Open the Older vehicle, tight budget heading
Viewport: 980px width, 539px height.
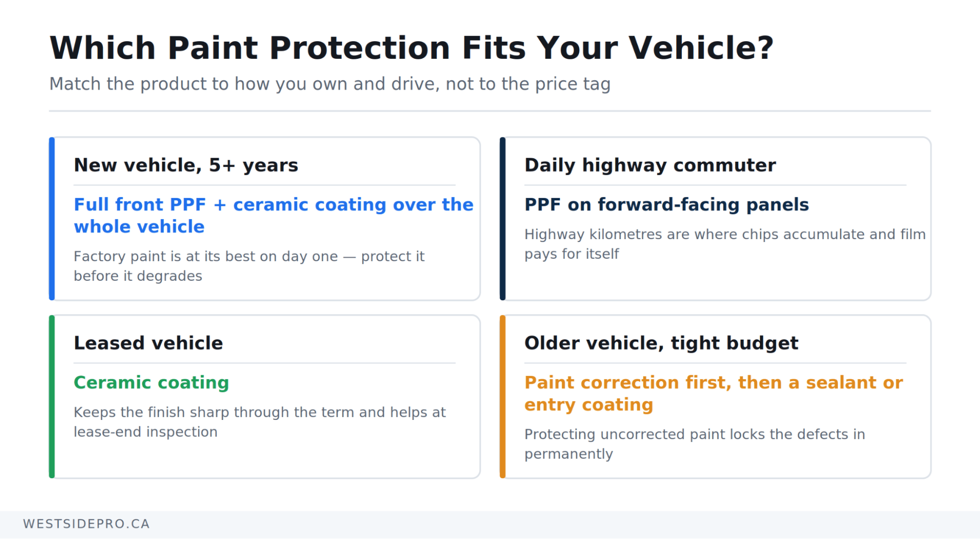661,343
